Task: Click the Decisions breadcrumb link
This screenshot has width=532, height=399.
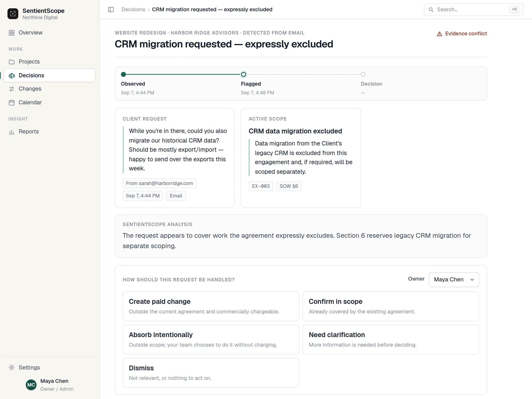Action: coord(133,9)
